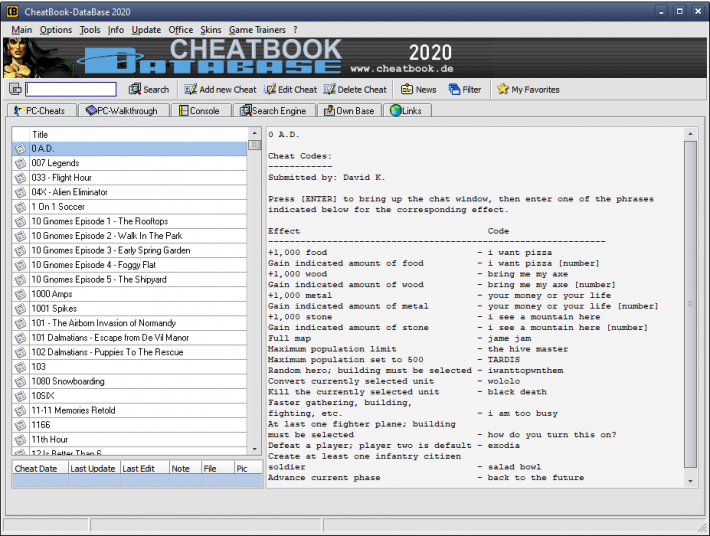Select 1000 Amps entry
Screen dimensions: 710x536
[x=130, y=294]
